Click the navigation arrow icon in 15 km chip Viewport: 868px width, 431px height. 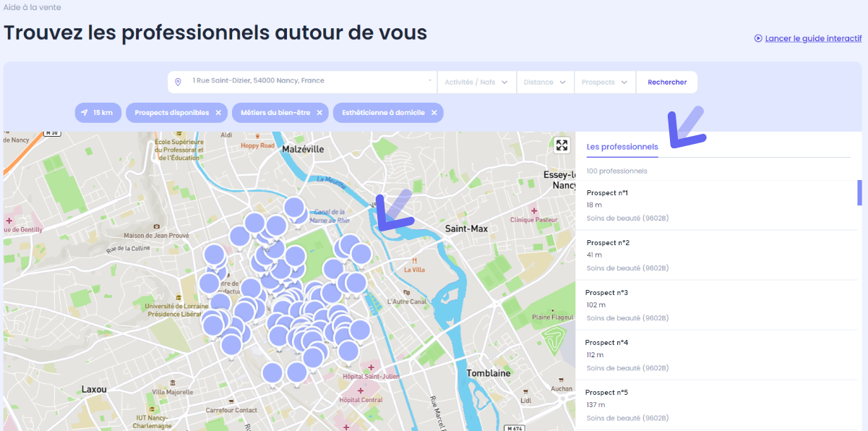point(84,113)
